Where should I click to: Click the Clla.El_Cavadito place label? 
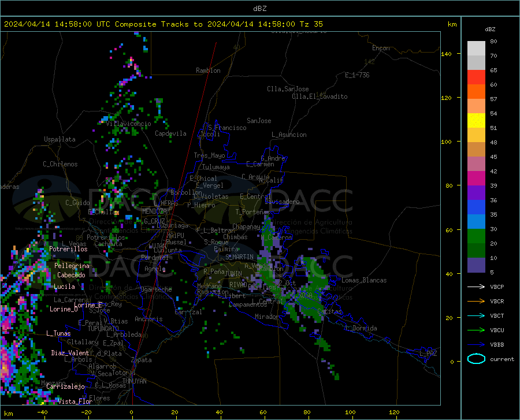click(x=320, y=96)
